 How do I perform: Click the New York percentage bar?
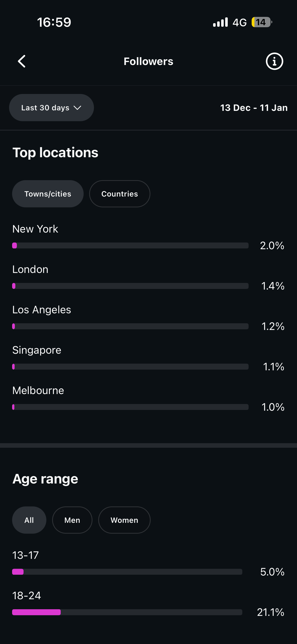(x=130, y=245)
